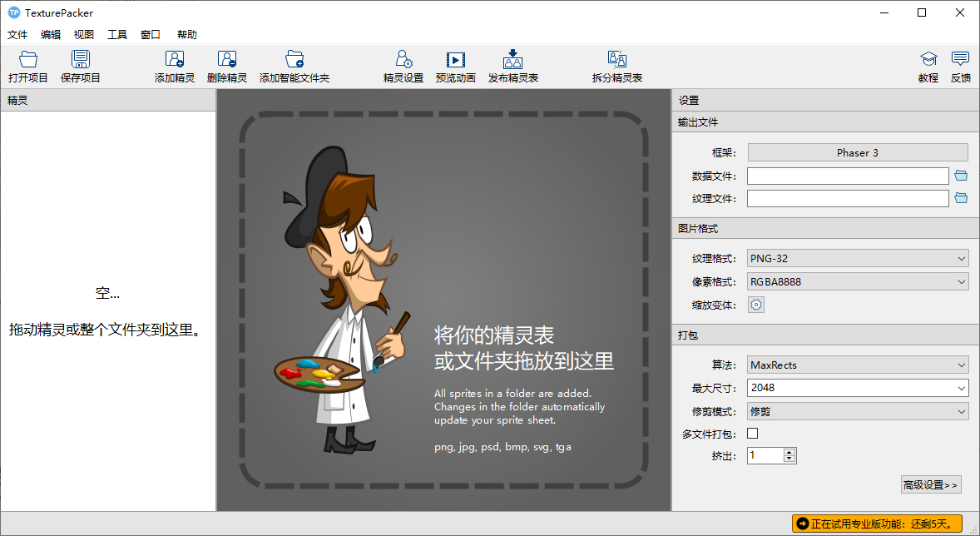Decrease the 挤出 value with down arrow
Image resolution: width=980 pixels, height=536 pixels.
[789, 459]
